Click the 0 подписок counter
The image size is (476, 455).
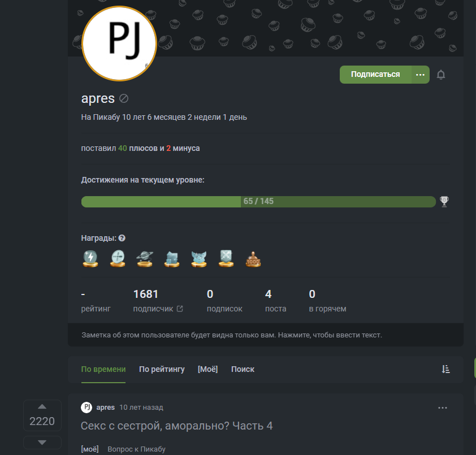224,301
